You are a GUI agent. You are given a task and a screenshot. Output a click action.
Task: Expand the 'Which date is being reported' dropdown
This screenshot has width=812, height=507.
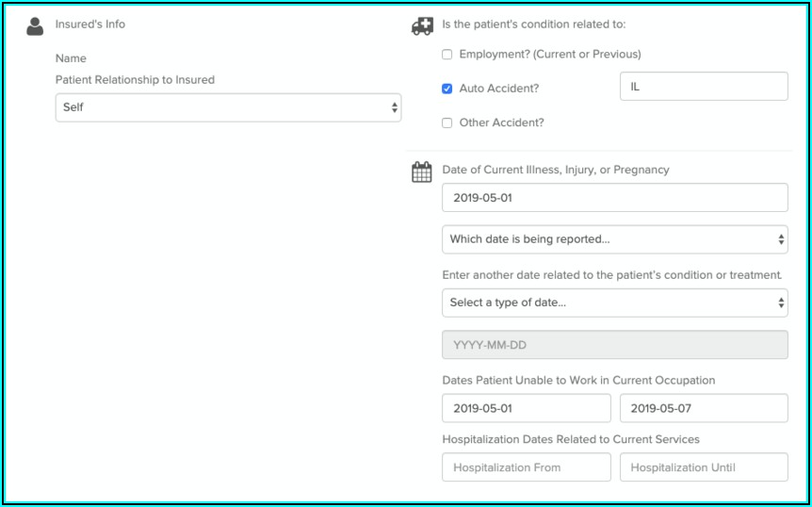tap(614, 239)
